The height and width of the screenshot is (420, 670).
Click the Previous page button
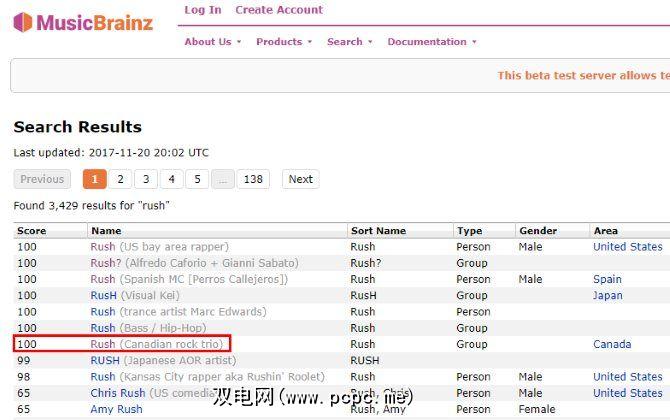pyautogui.click(x=42, y=179)
